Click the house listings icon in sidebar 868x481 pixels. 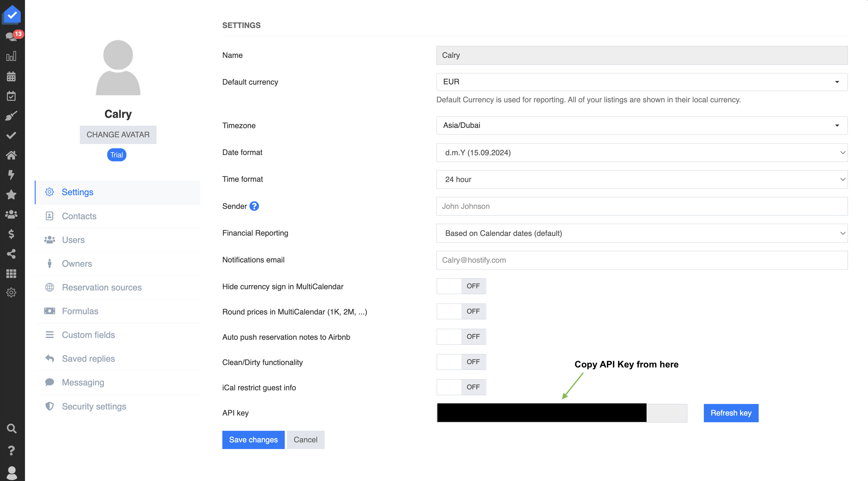[x=12, y=155]
